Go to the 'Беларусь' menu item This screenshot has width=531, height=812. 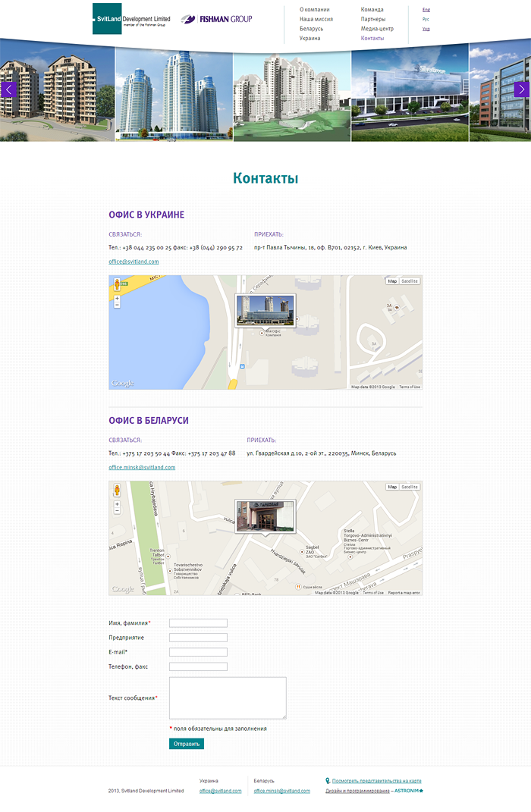click(x=311, y=29)
